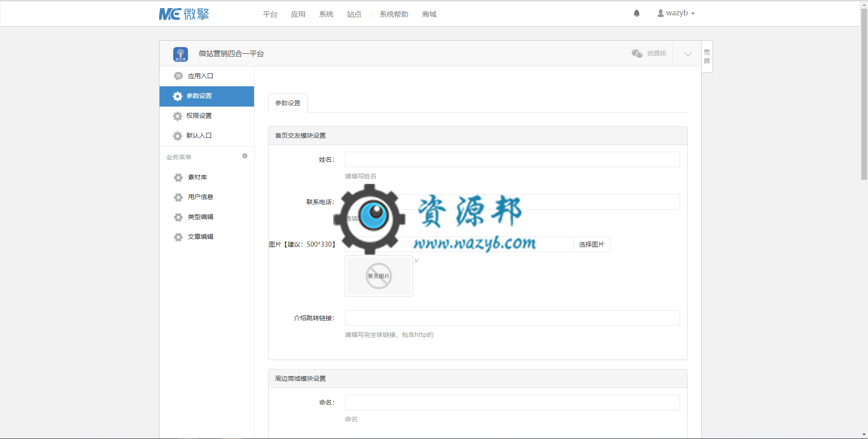Open 素材库 in the business menu

[207, 177]
